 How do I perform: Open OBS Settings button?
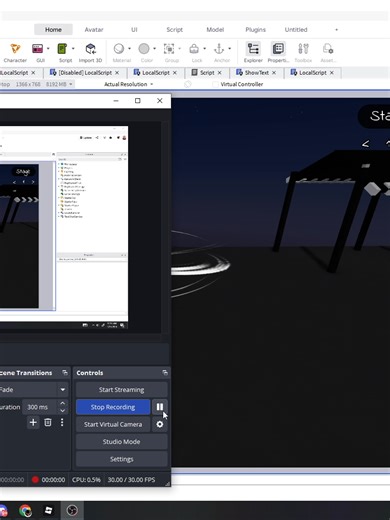point(121,459)
